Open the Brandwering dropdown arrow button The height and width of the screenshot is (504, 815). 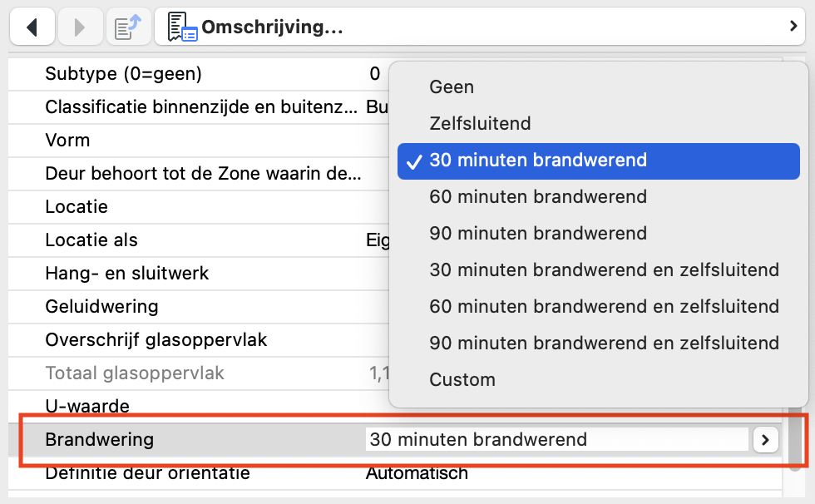765,439
